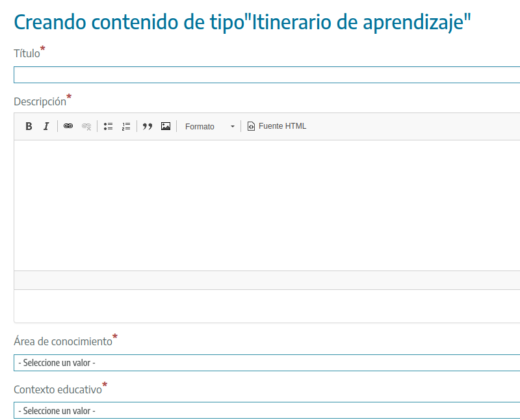This screenshot has width=520, height=420.
Task: Click the white box below the editor's gray bar
Action: click(266, 306)
